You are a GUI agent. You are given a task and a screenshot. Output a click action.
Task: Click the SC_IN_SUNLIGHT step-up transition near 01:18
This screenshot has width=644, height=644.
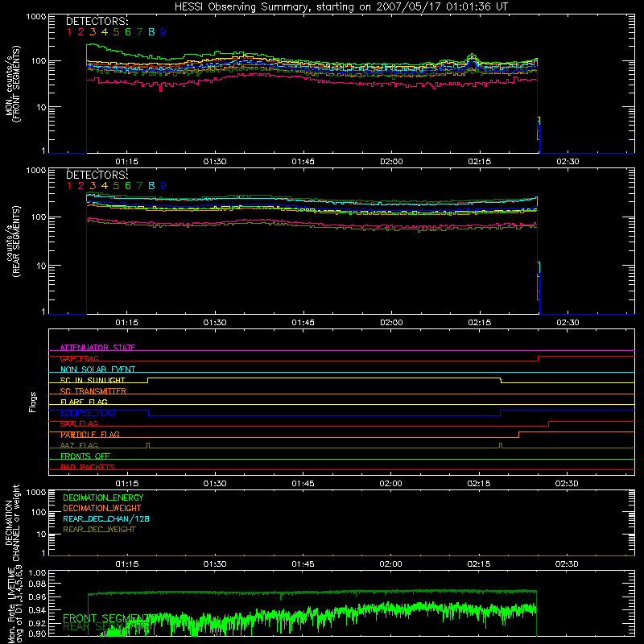(148, 380)
